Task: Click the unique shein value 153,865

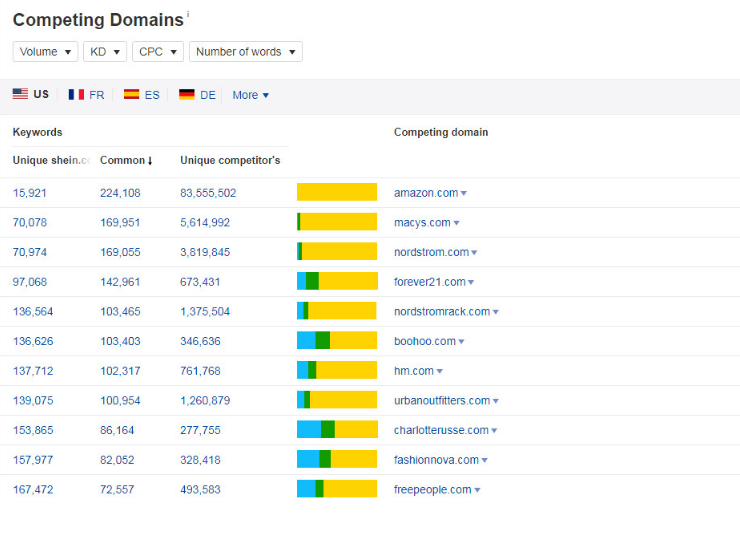Action: [33, 430]
